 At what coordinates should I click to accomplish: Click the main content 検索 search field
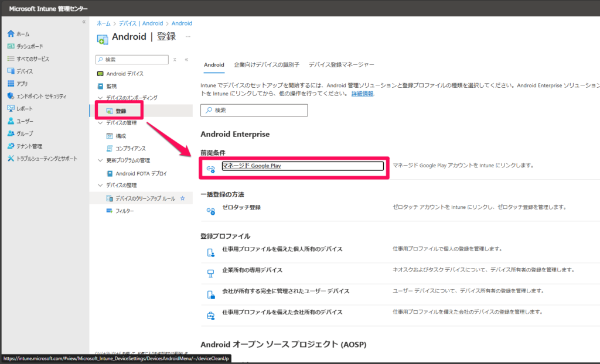(254, 110)
